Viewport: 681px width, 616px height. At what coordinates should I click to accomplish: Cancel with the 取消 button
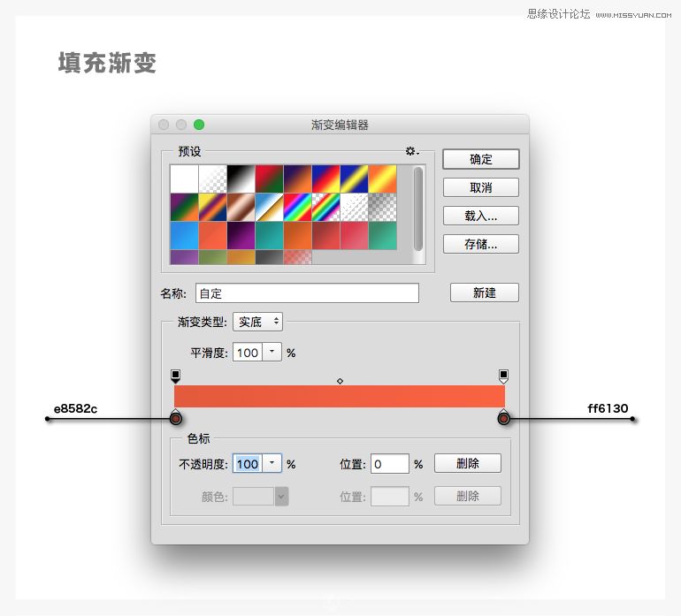(x=481, y=187)
